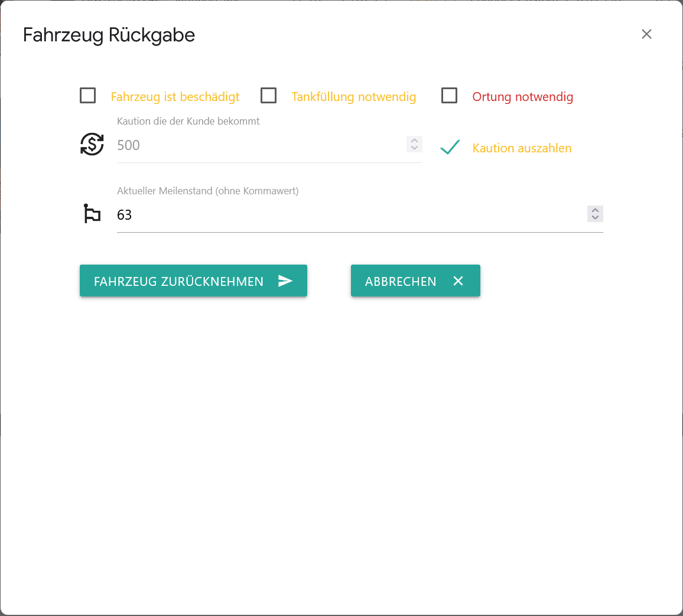Image resolution: width=683 pixels, height=616 pixels.
Task: Toggle the 'Kaution auszahlen' checkmark
Action: click(x=450, y=147)
